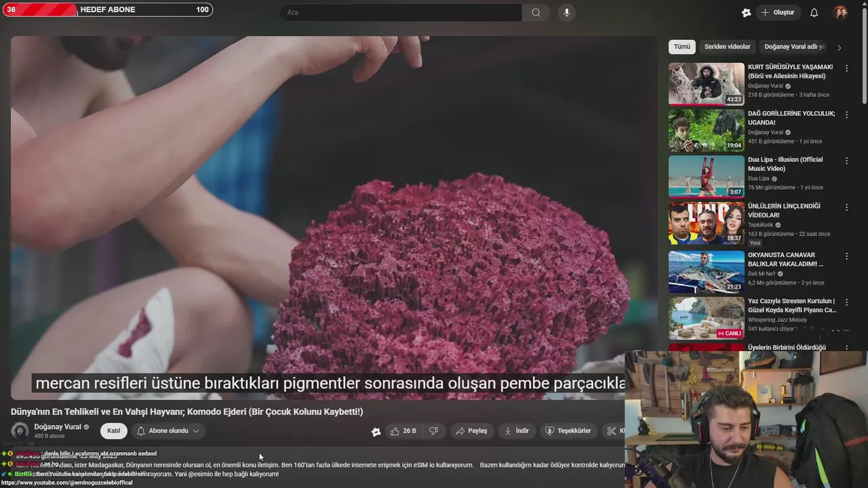Click the scissors clip button
Viewport: 868px width, 488px height.
click(612, 431)
